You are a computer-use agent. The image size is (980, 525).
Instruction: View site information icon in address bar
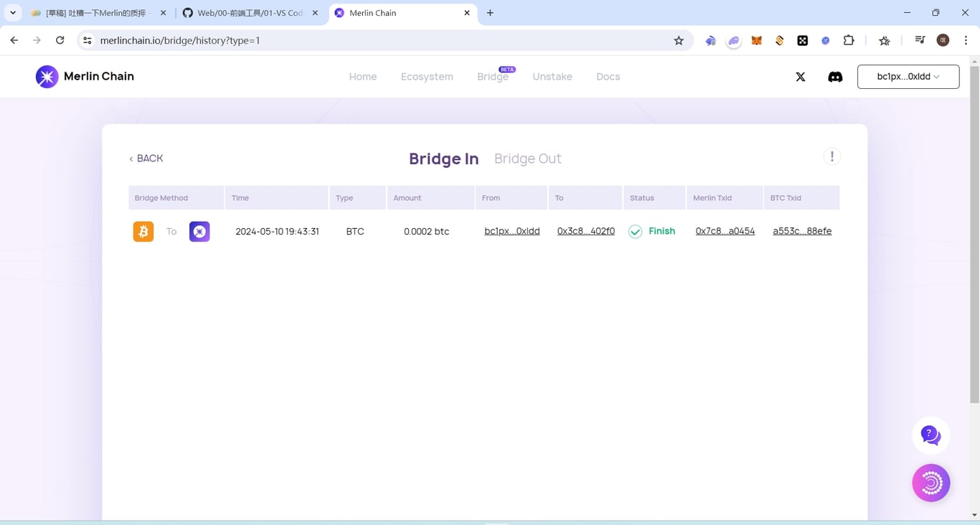(88, 41)
